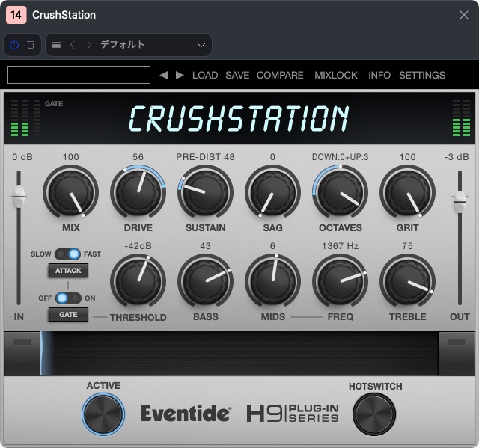Click the SAG knob
The height and width of the screenshot is (448, 479).
pos(272,192)
